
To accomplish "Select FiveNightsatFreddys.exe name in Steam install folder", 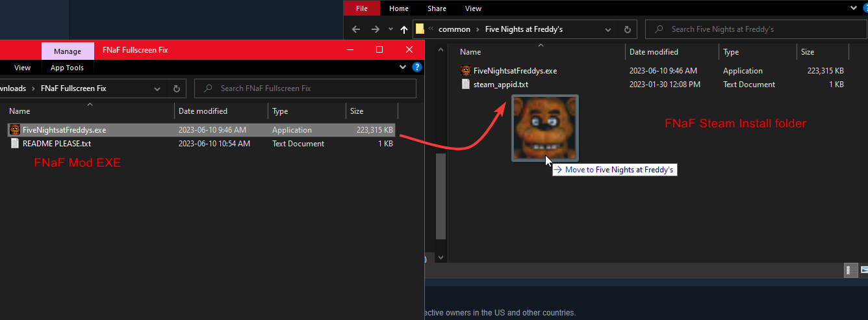I will click(515, 71).
